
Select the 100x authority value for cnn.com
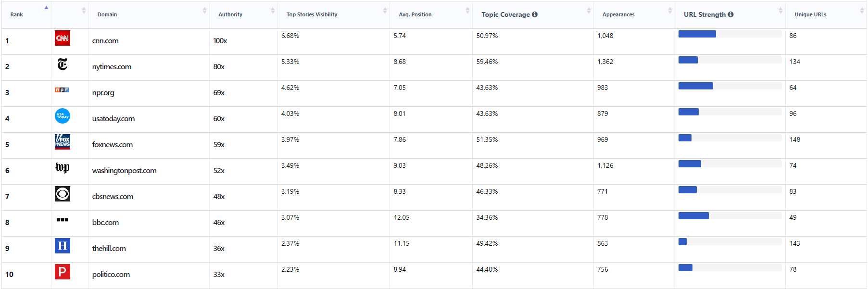point(220,41)
